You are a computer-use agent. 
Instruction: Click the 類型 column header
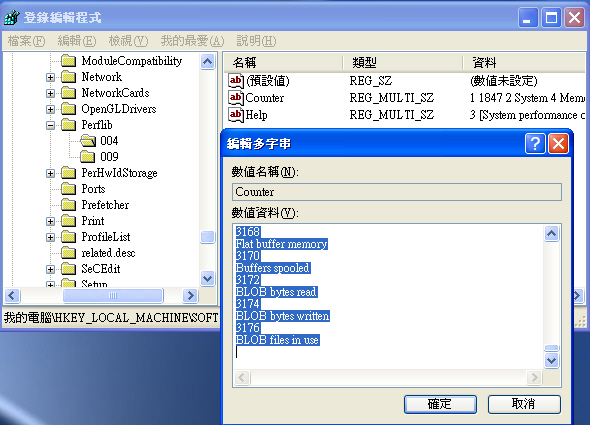[403, 62]
